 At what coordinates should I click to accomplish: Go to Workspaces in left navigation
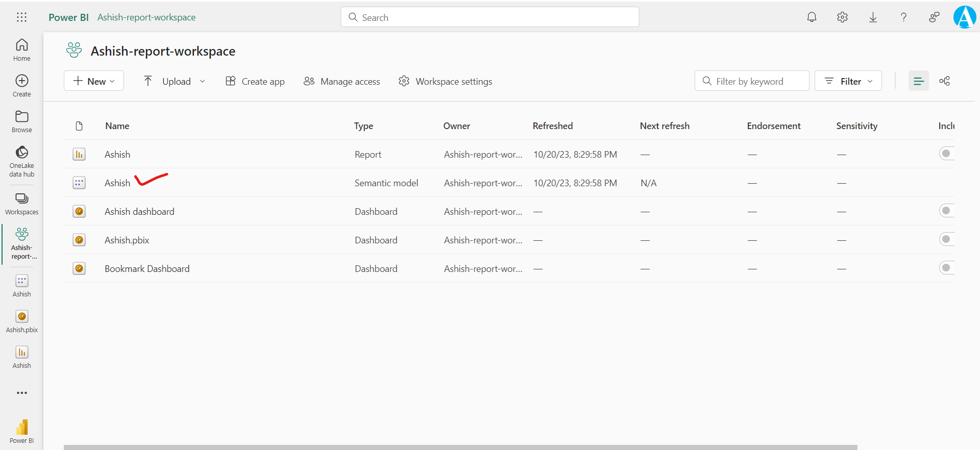tap(21, 204)
